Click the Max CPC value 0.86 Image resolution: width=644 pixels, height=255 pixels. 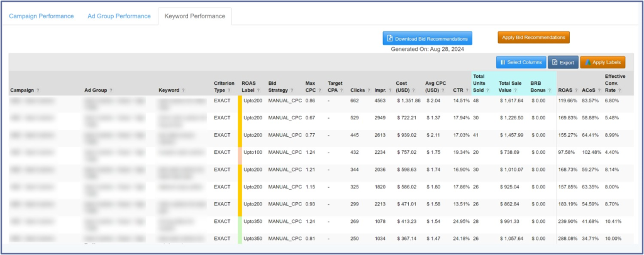[310, 100]
